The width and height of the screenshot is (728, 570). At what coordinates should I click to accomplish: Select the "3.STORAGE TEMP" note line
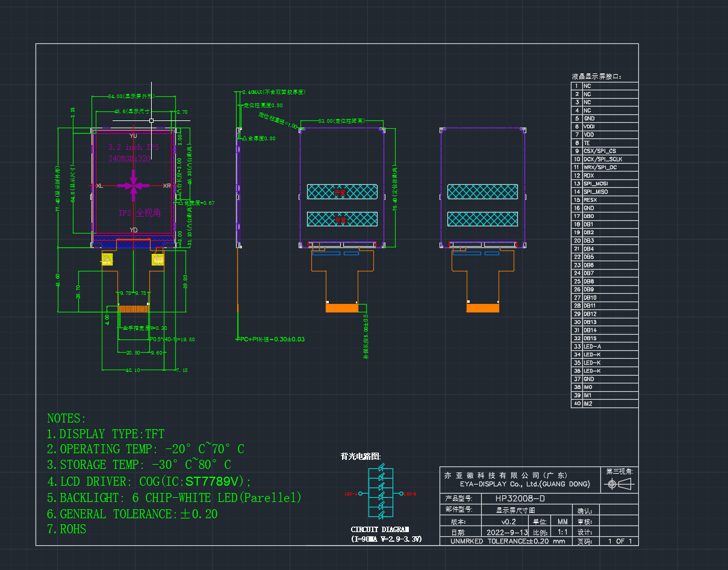point(139,465)
